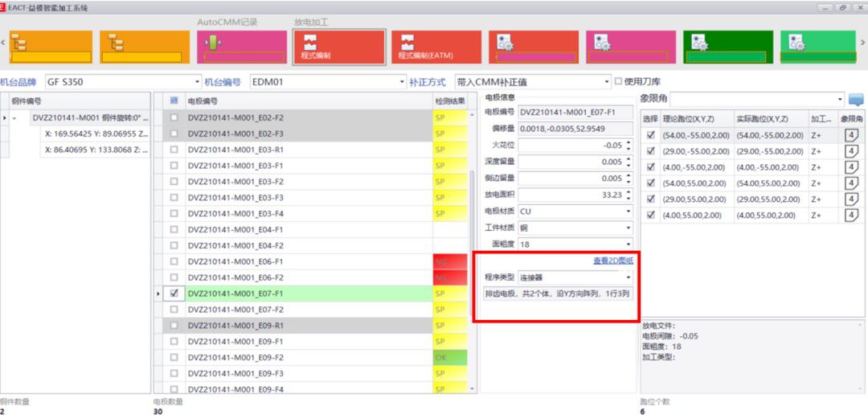
Task: Click the first orange tree module tile
Action: (x=51, y=47)
